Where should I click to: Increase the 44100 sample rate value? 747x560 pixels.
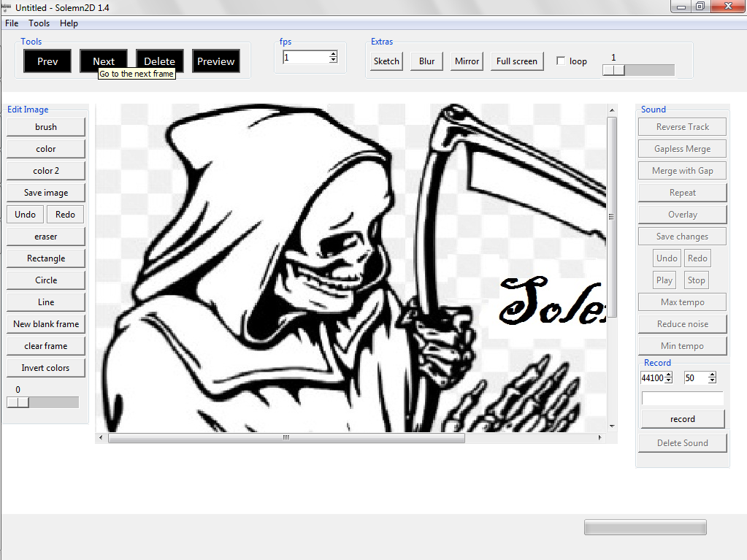point(668,375)
